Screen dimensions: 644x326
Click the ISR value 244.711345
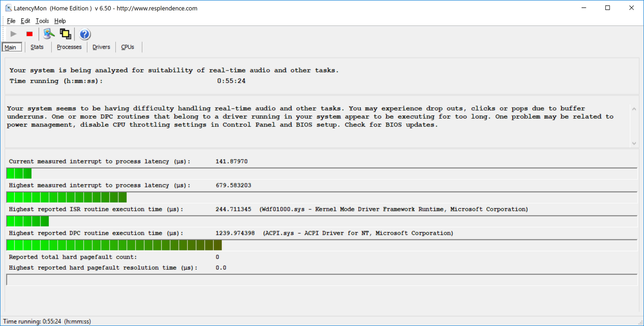coord(233,209)
